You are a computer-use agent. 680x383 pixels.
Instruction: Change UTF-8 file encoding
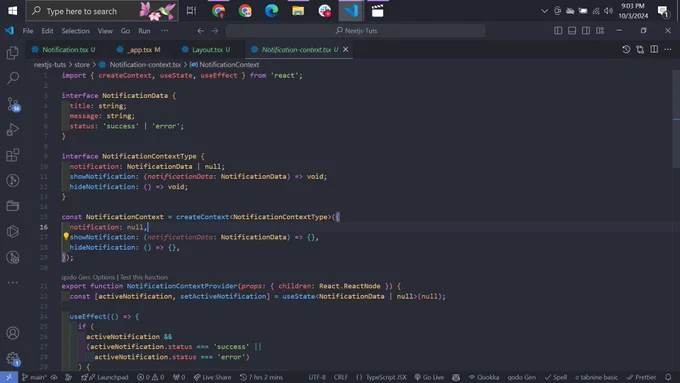pyautogui.click(x=317, y=377)
